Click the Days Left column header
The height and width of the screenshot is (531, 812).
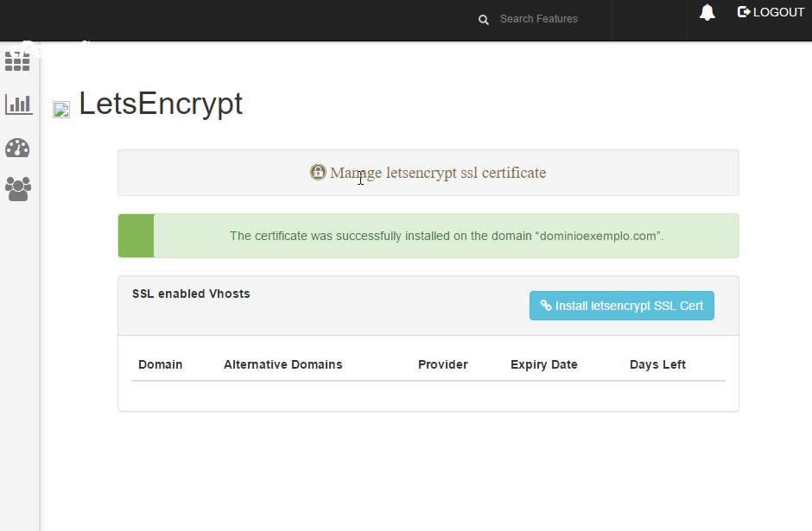click(x=657, y=364)
